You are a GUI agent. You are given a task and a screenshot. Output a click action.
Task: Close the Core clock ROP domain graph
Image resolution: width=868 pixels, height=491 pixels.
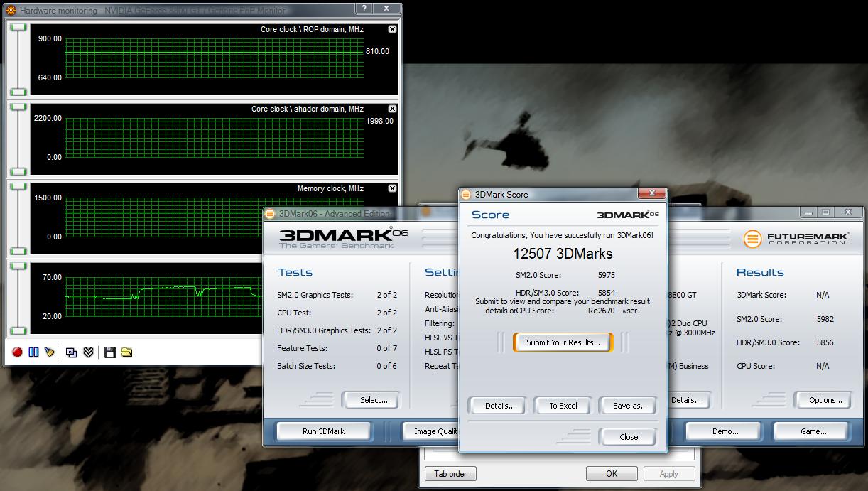tap(392, 29)
